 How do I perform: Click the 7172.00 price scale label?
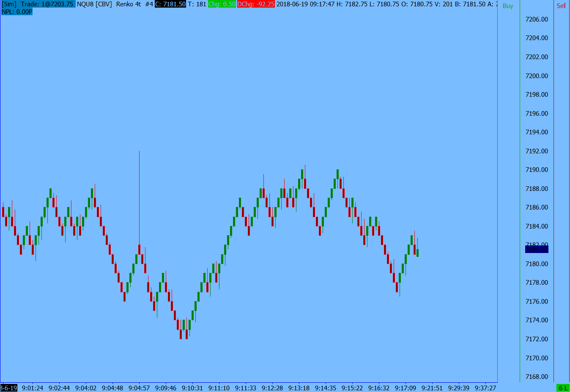pyautogui.click(x=537, y=339)
